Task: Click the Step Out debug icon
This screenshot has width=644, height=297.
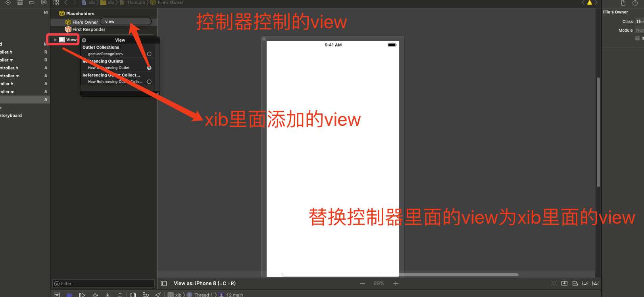Action: click(x=120, y=295)
